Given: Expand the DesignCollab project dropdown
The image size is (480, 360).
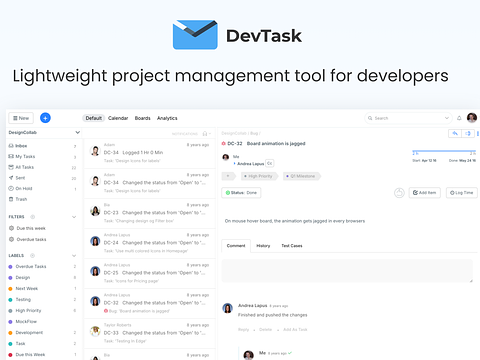Looking at the screenshot, I should click(x=77, y=132).
